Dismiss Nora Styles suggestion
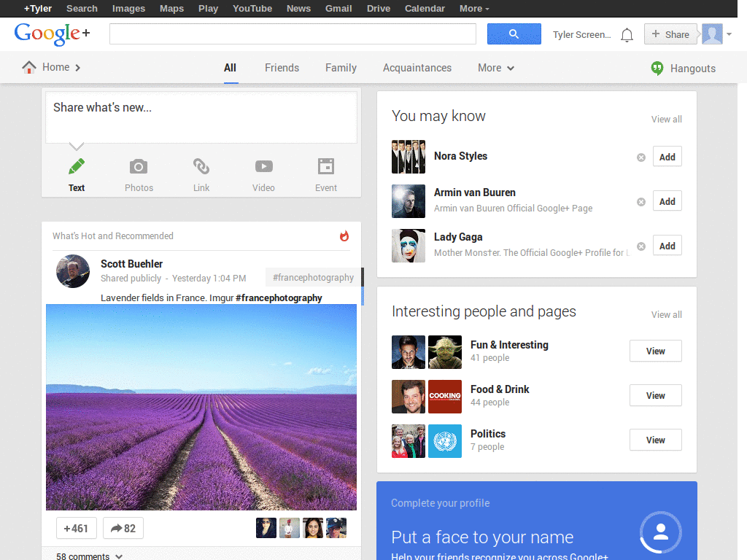Image resolution: width=747 pixels, height=560 pixels. [641, 157]
